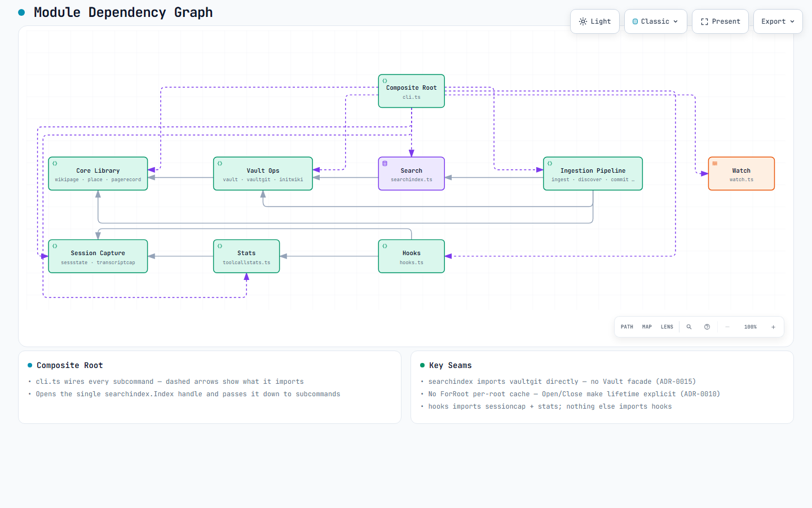812x508 pixels.
Task: Click 'sessstate · transcriptcap' subtitle text
Action: [98, 262]
